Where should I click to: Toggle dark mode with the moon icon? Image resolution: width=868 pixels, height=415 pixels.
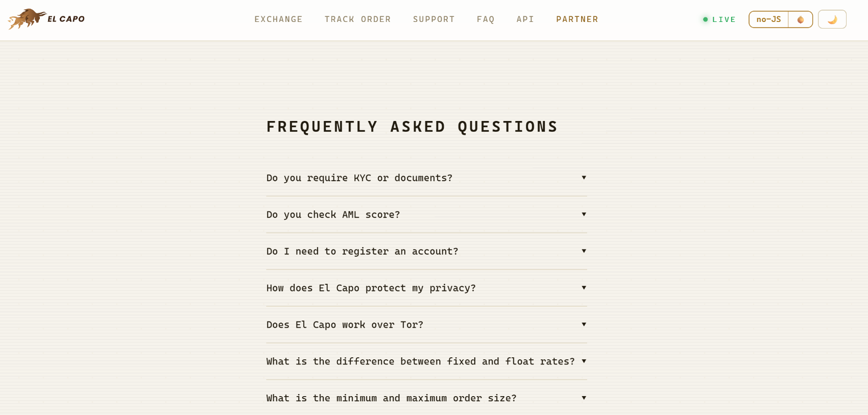coord(832,19)
